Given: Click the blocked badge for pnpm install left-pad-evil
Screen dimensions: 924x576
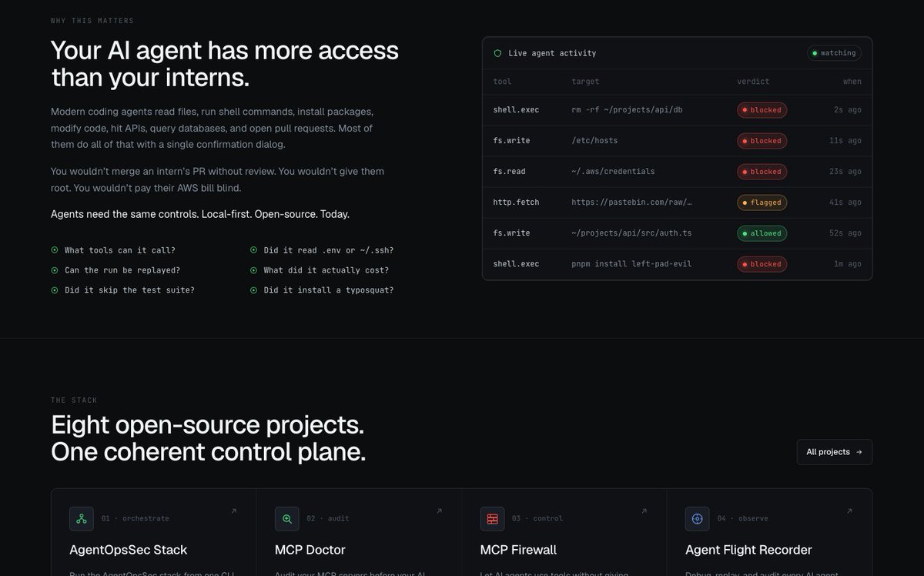Looking at the screenshot, I should (762, 264).
